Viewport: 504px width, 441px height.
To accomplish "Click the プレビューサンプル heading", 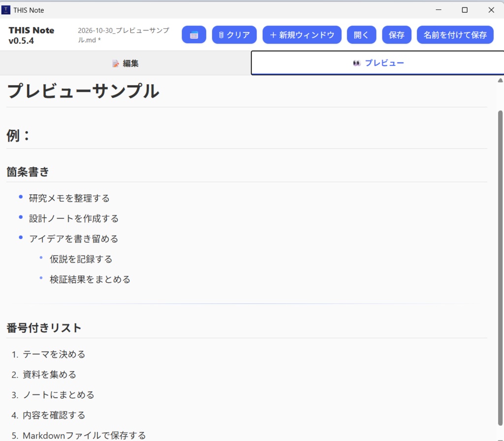I will [83, 91].
